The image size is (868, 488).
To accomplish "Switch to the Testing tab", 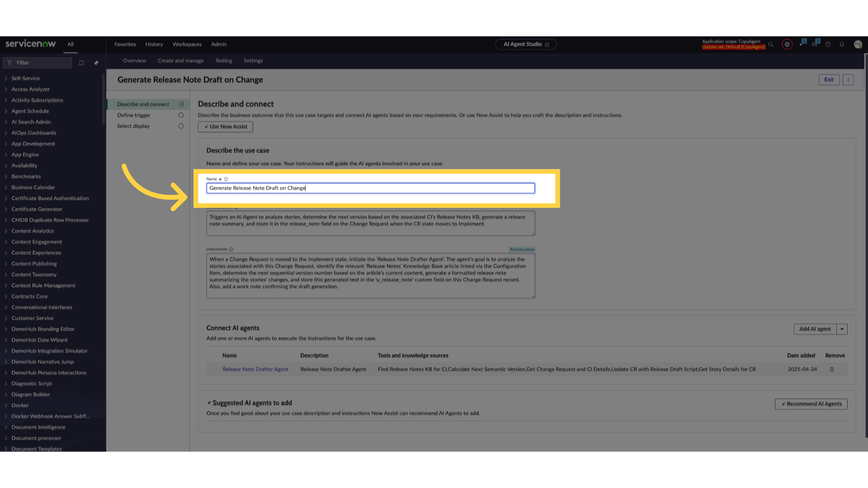I will 224,61.
